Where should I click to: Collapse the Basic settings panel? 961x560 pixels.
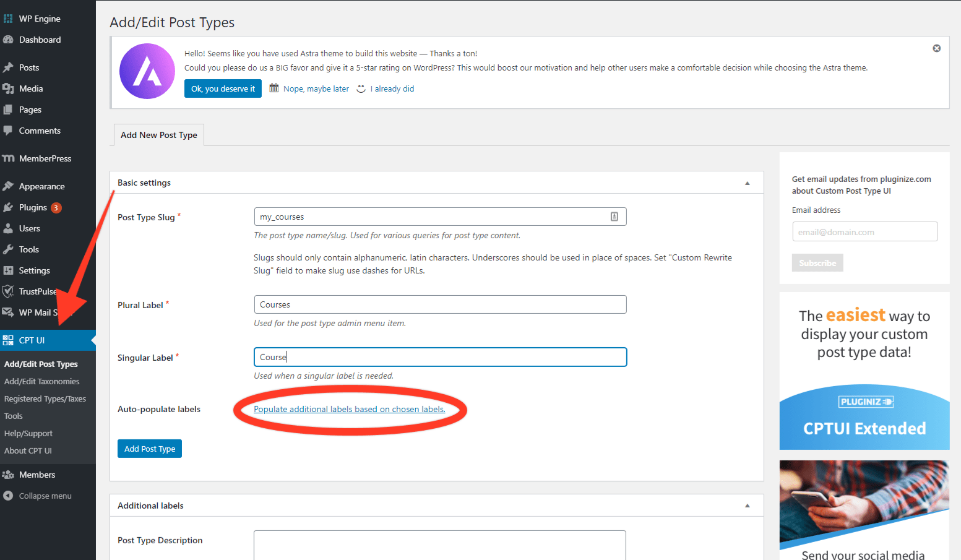[748, 183]
